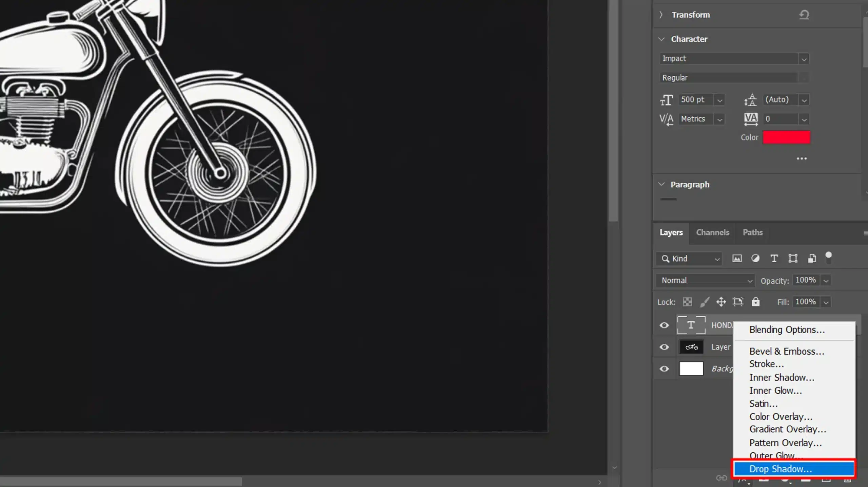Click the lock position icon on layer
The image size is (868, 487).
click(x=721, y=301)
